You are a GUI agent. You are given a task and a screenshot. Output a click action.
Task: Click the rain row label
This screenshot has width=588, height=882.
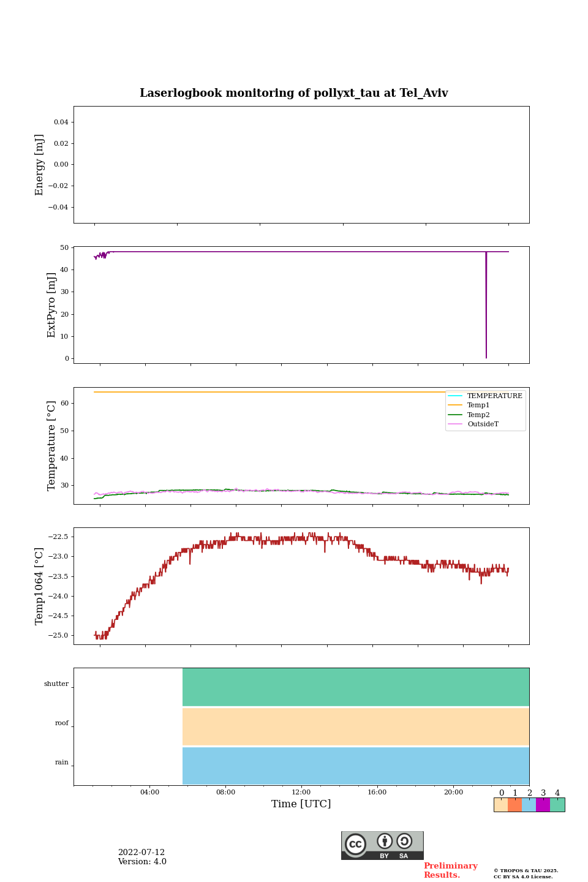(62, 763)
